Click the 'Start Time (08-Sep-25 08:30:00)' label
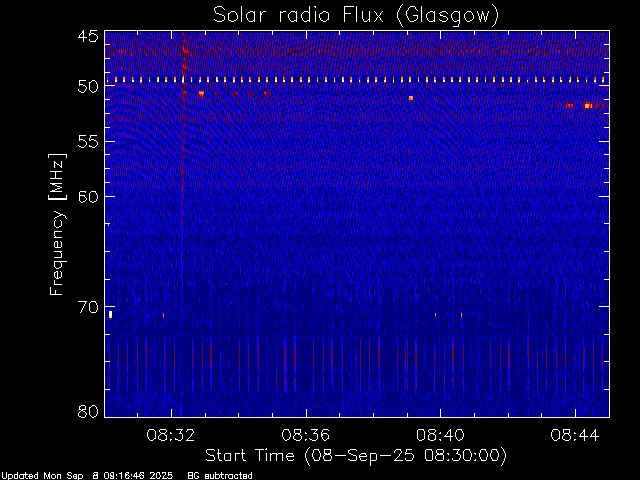The height and width of the screenshot is (480, 640). pyautogui.click(x=356, y=456)
